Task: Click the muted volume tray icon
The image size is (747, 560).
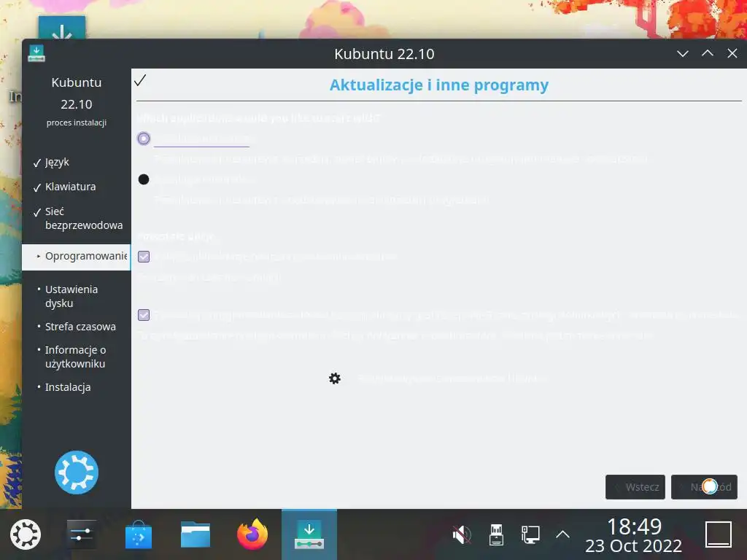Action: 461,534
